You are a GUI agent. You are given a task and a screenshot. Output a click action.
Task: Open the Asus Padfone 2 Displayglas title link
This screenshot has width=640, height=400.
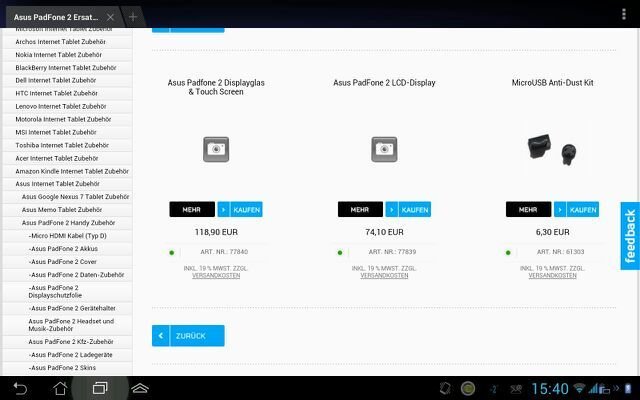click(216, 87)
